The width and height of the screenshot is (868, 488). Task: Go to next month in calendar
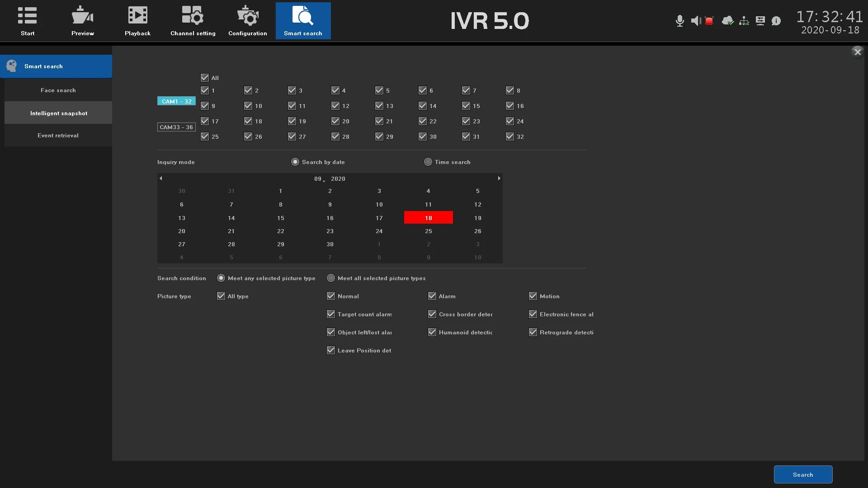499,178
